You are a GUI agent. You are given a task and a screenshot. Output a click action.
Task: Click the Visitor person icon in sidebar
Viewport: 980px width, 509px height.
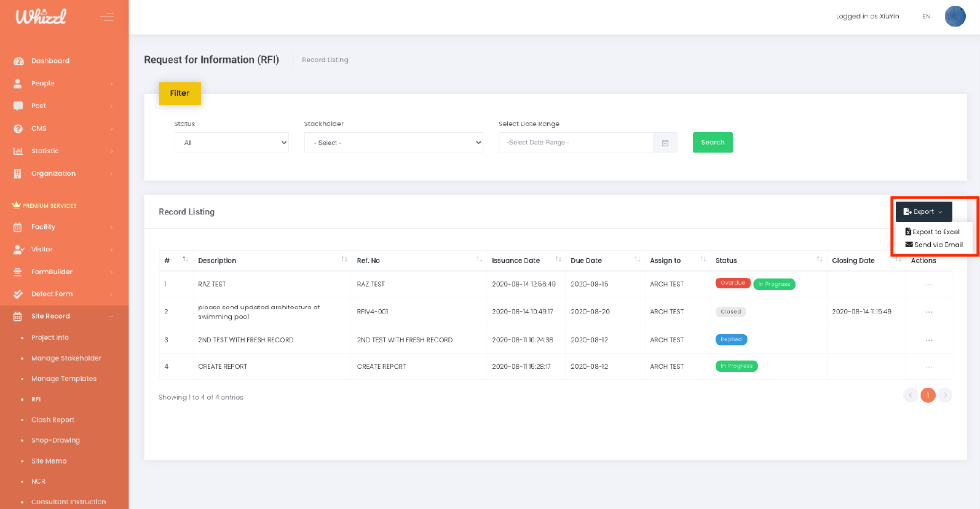pyautogui.click(x=18, y=250)
